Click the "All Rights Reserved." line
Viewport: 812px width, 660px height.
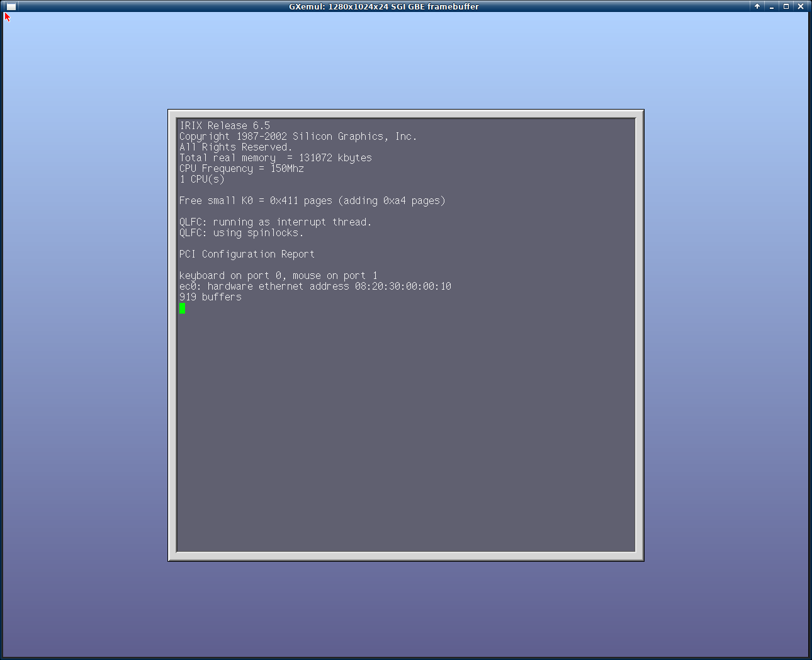(x=236, y=147)
